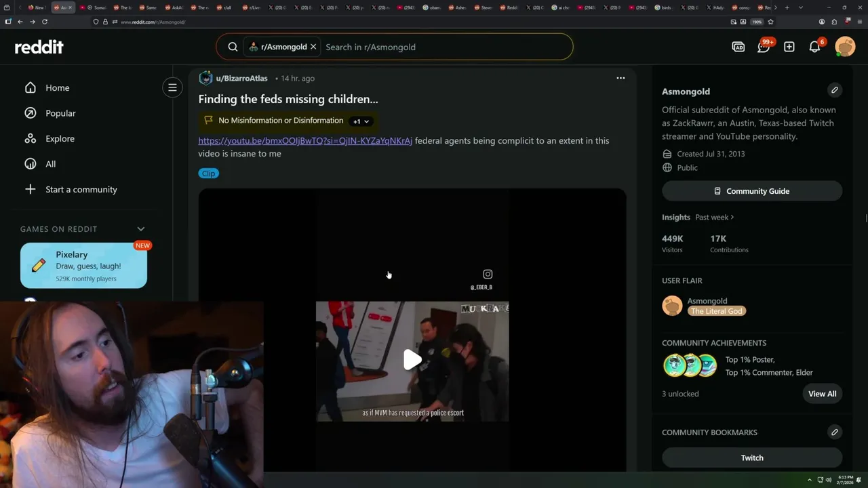The height and width of the screenshot is (488, 868).
Task: Click the 190% zoom level indicator
Action: (757, 22)
